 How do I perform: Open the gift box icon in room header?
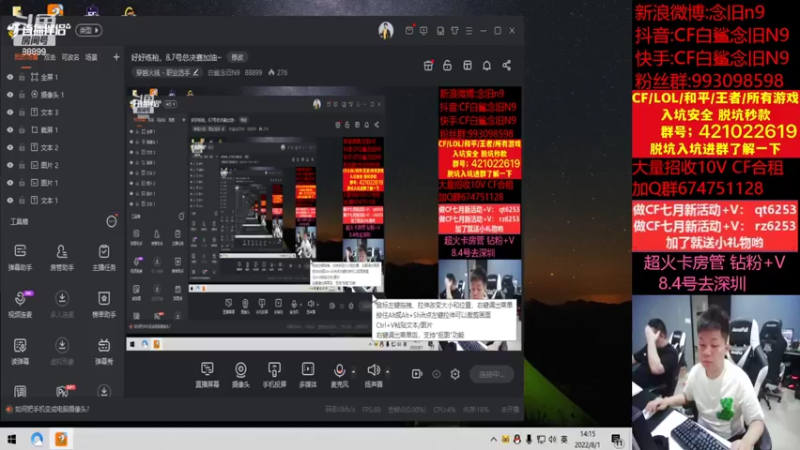[428, 65]
